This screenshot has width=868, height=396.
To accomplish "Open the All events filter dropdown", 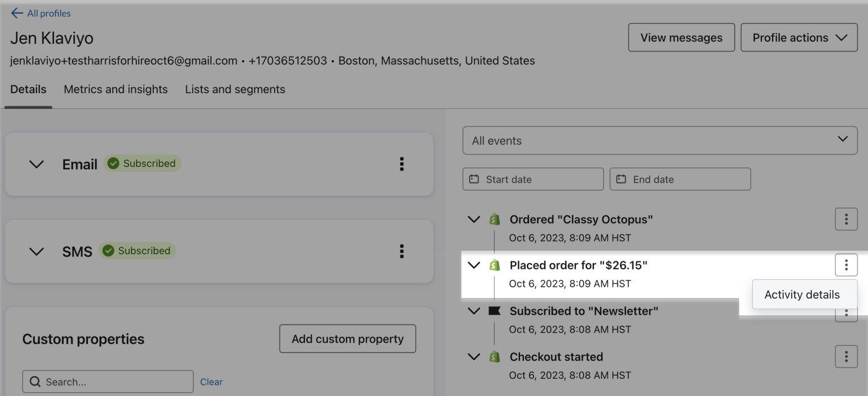I will [x=660, y=140].
